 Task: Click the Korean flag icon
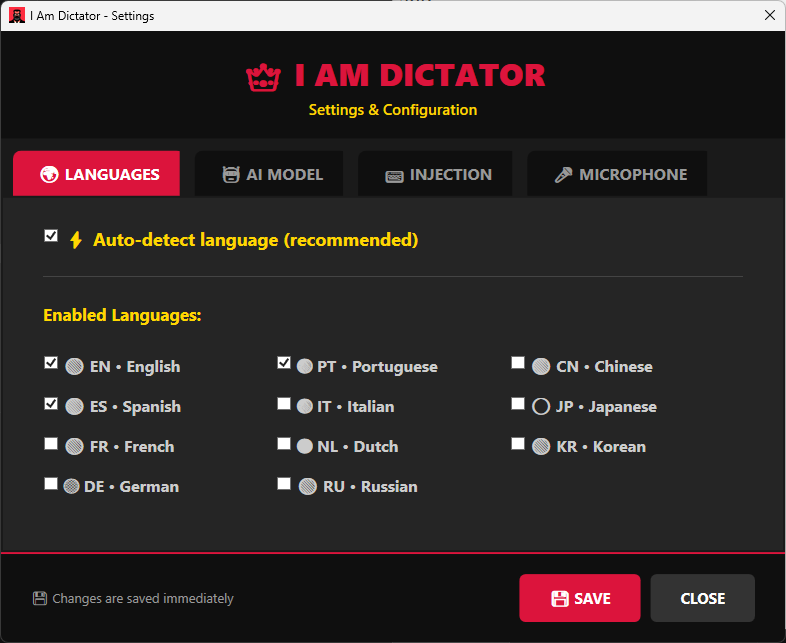[541, 447]
